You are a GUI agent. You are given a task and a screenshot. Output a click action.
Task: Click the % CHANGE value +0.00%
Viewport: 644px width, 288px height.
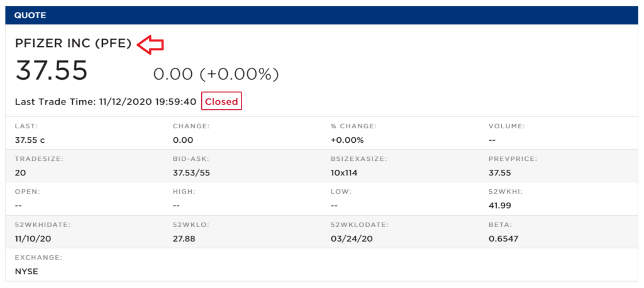click(347, 140)
